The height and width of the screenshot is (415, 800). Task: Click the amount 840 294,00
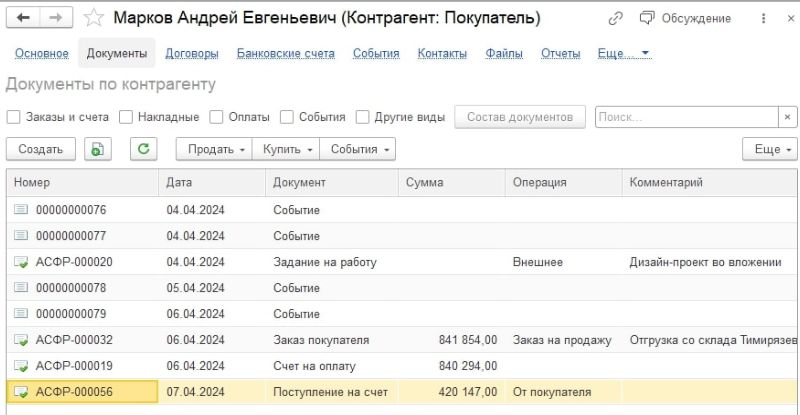[468, 366]
